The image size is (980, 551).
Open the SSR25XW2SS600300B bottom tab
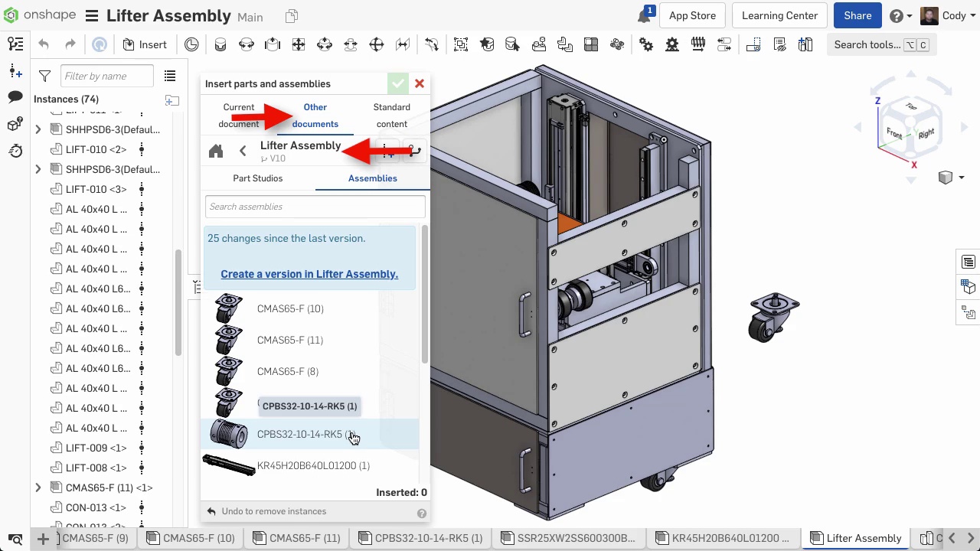tap(569, 539)
